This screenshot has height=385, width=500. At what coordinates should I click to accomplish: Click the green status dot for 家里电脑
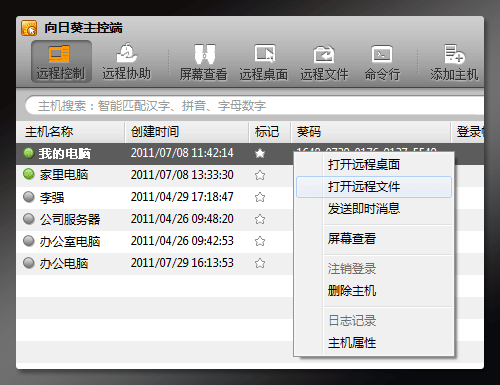pos(29,174)
